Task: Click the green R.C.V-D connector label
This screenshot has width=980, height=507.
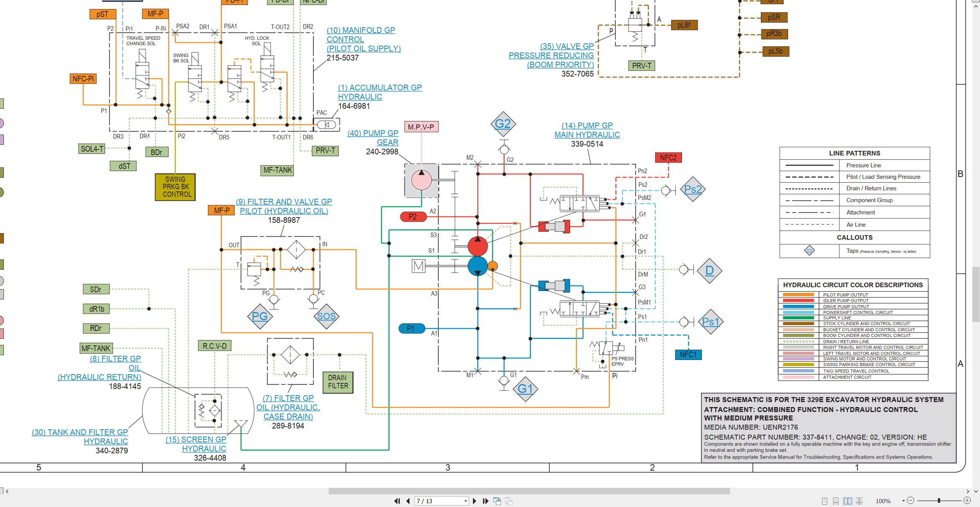Action: click(x=215, y=346)
